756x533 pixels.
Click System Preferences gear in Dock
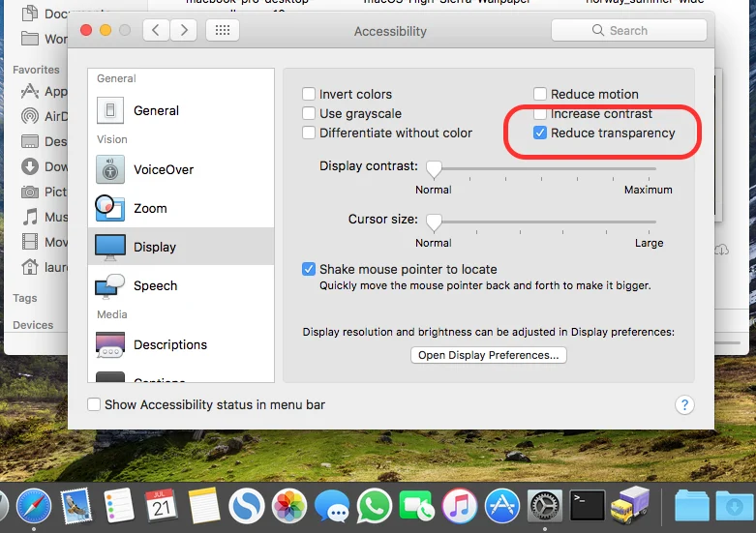(545, 506)
